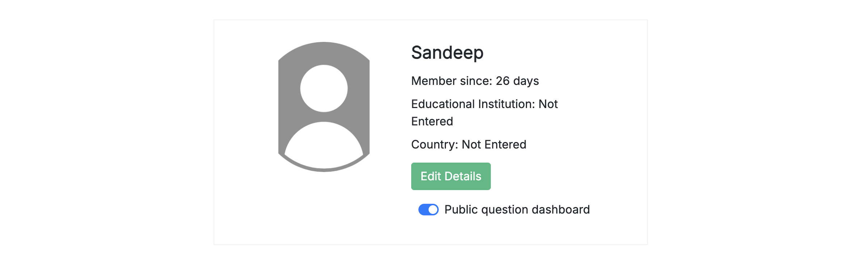This screenshot has height=258, width=868.
Task: Click the 'Country: Not Entered' line
Action: tap(468, 145)
